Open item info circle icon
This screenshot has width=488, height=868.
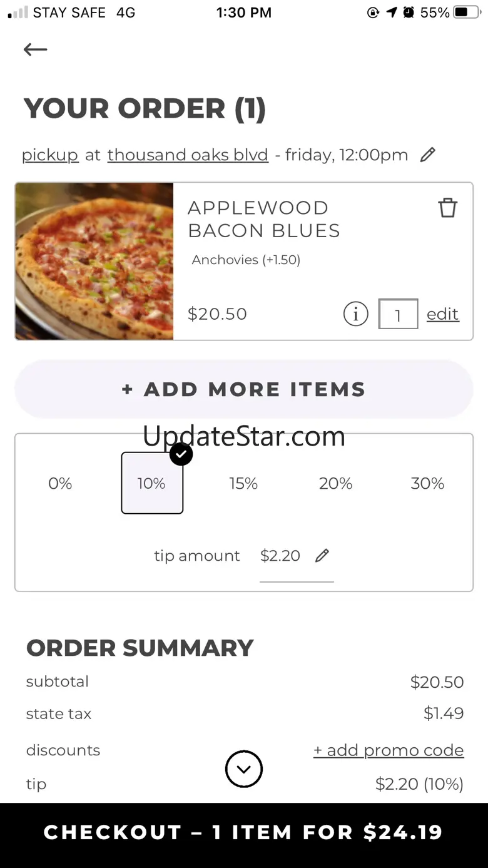[x=355, y=314]
